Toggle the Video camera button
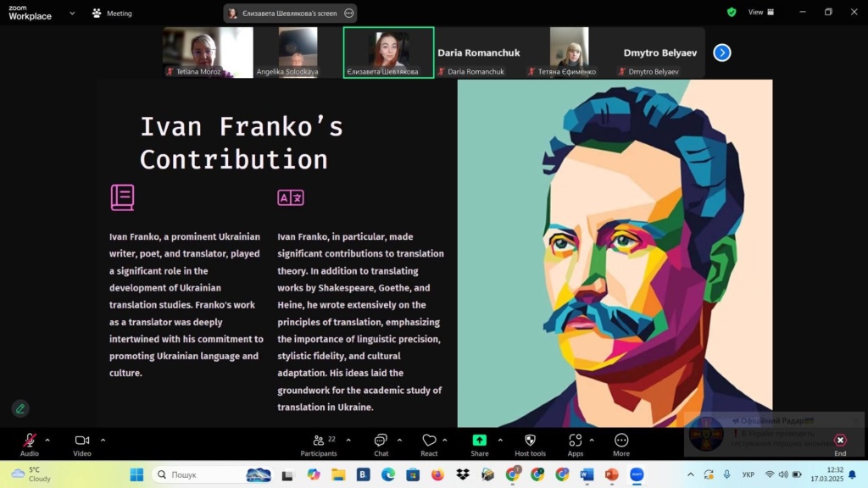Image resolution: width=868 pixels, height=488 pixels. 82,445
